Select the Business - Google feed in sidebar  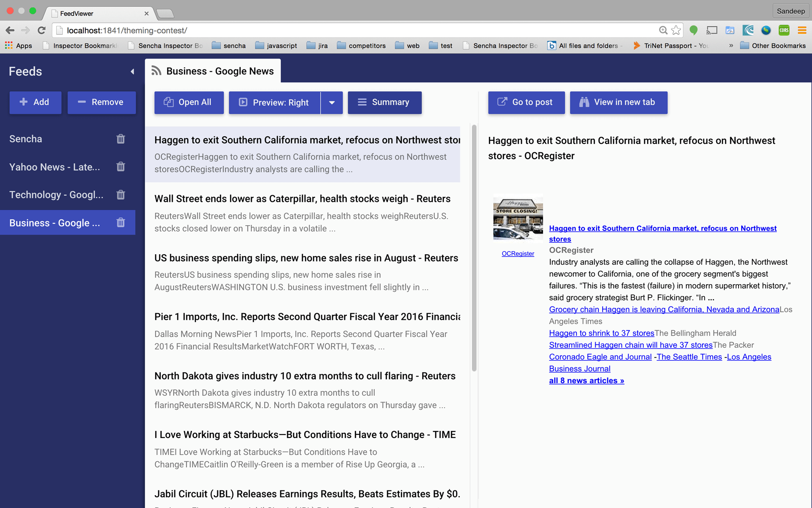tap(68, 223)
